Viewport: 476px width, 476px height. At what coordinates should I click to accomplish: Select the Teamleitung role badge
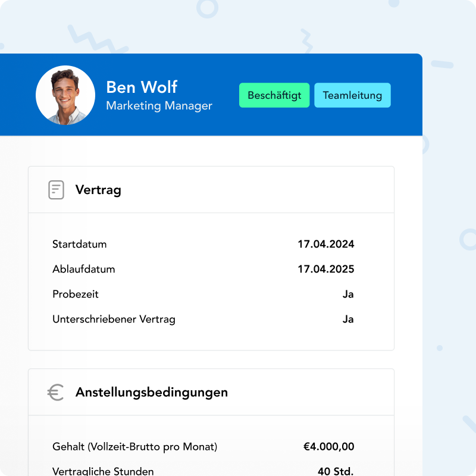(x=352, y=95)
